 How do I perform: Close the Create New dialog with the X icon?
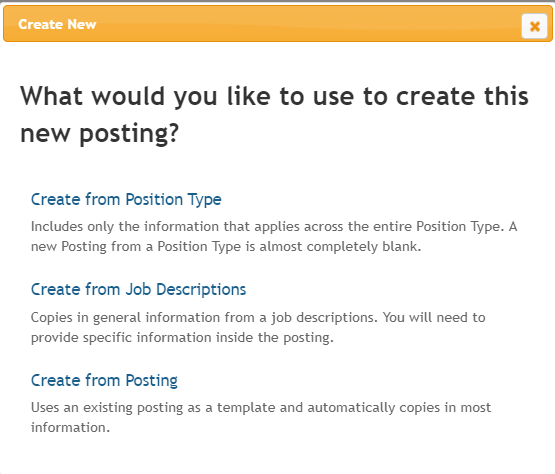coord(534,26)
